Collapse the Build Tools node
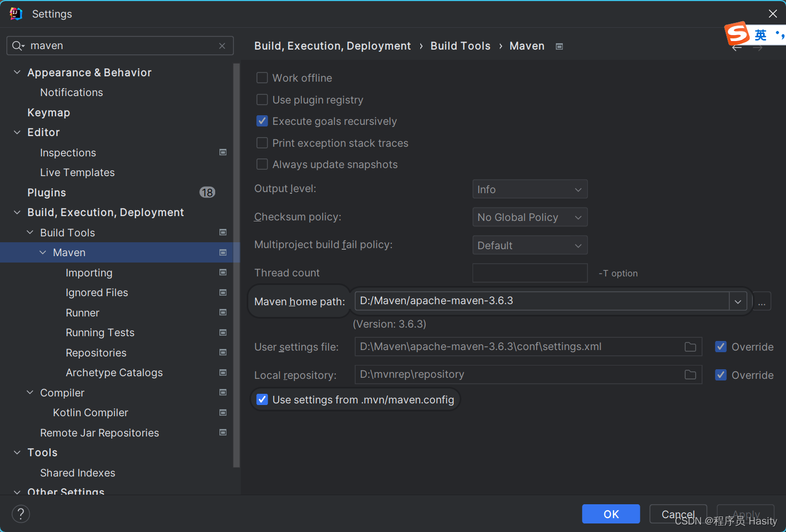Screen dimensions: 786x532 30,233
